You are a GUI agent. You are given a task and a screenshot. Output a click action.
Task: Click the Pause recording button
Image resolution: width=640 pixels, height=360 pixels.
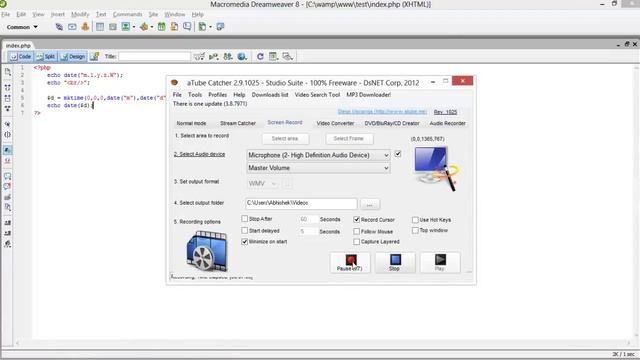coord(350,262)
